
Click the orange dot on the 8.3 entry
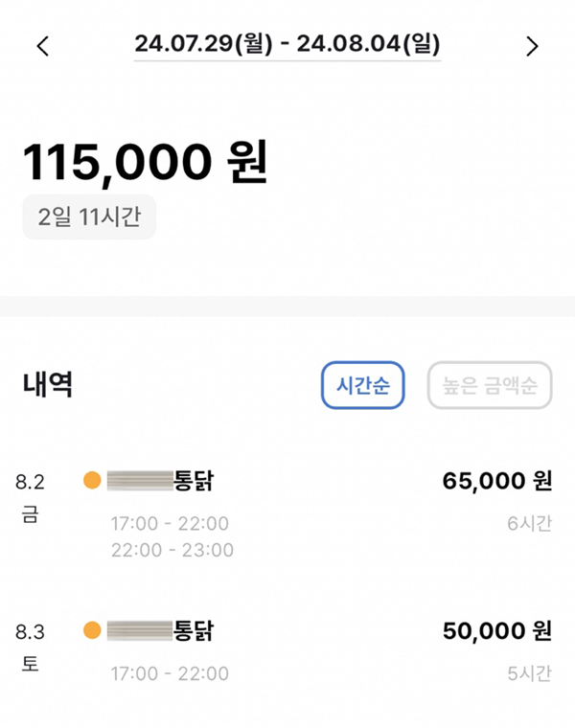[x=93, y=631]
